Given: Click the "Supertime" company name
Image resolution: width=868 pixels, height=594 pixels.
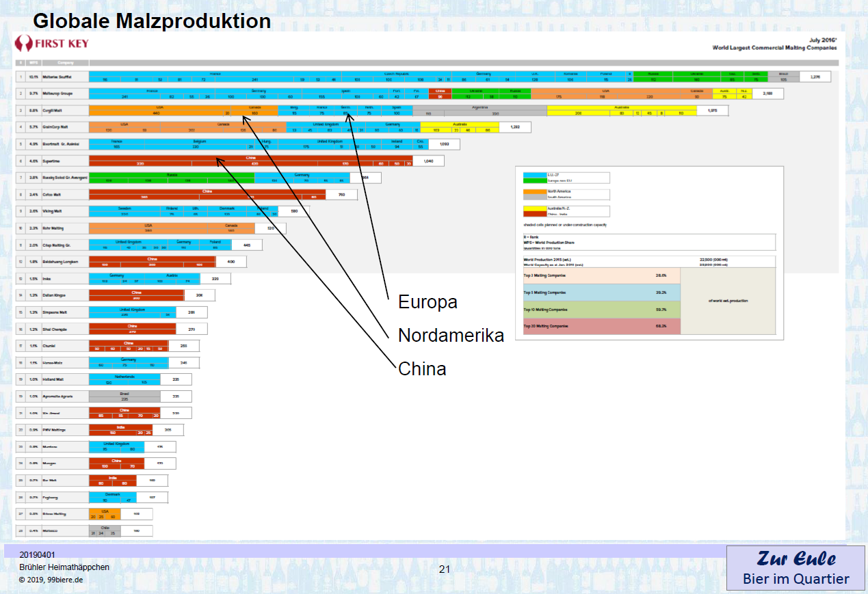Looking at the screenshot, I should (53, 161).
